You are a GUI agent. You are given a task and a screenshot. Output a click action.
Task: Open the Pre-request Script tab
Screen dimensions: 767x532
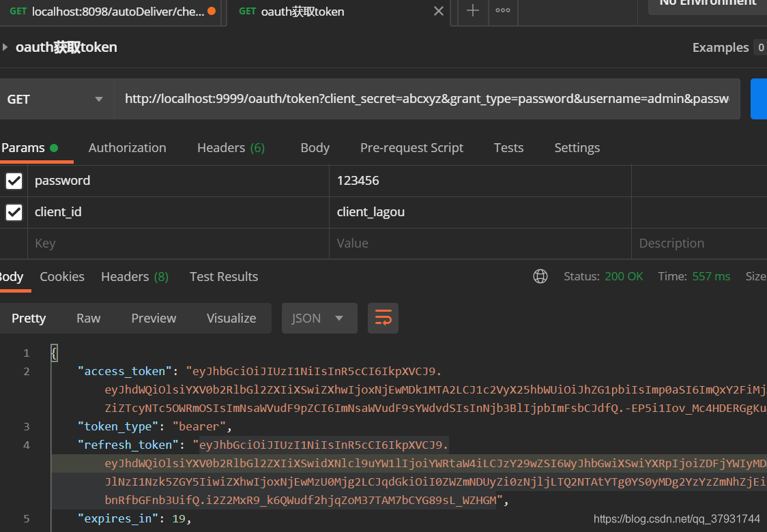[412, 148]
